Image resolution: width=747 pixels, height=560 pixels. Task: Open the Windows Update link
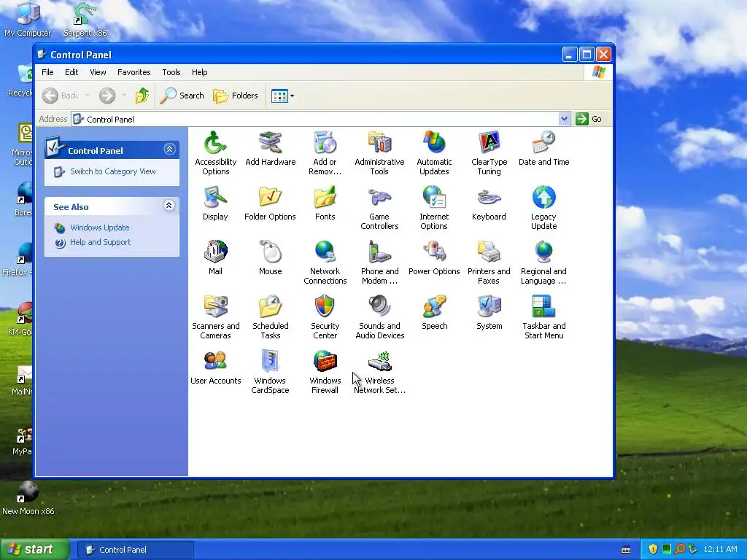tap(99, 227)
